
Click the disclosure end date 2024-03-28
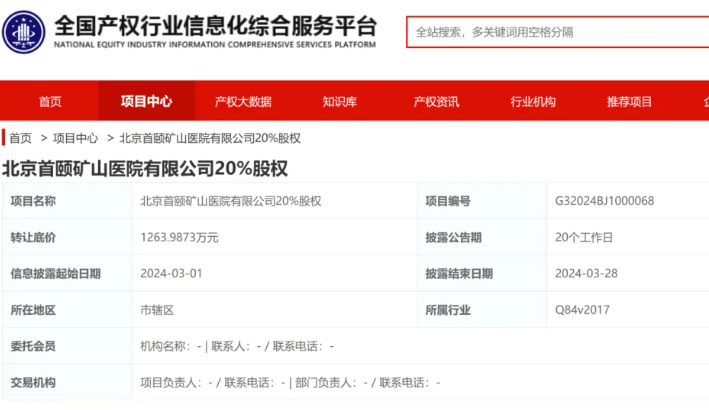(x=585, y=273)
